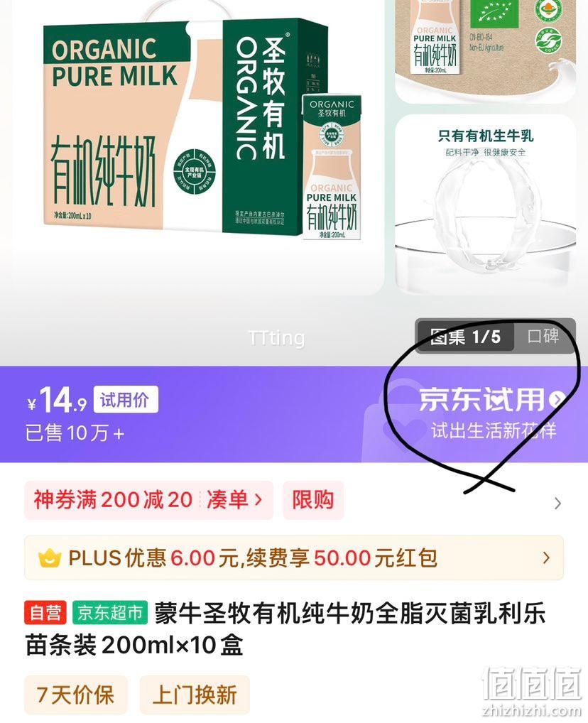Viewport: 588px width, 723px height.
Task: Open 凑单 link in coupon tag
Action: [x=234, y=500]
